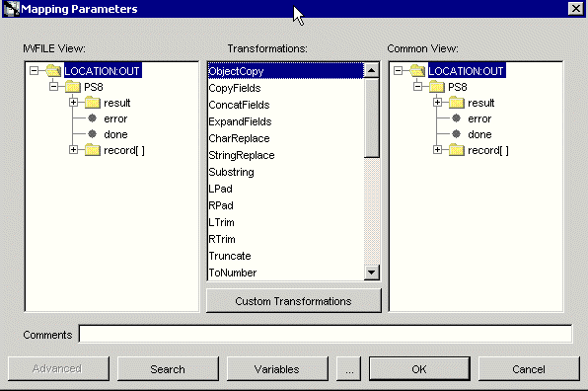The image size is (588, 391).
Task: Select ExpandFields transformation
Action: pos(286,121)
